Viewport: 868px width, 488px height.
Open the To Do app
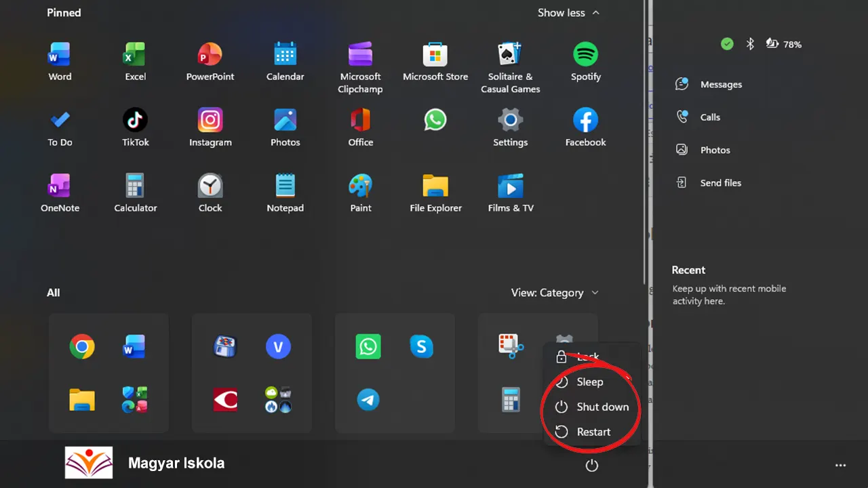pyautogui.click(x=60, y=127)
